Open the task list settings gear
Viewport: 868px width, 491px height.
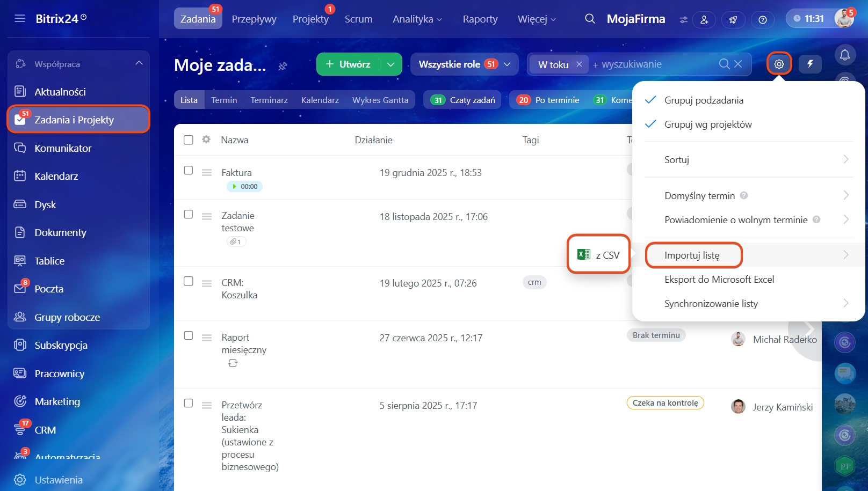[x=779, y=64]
